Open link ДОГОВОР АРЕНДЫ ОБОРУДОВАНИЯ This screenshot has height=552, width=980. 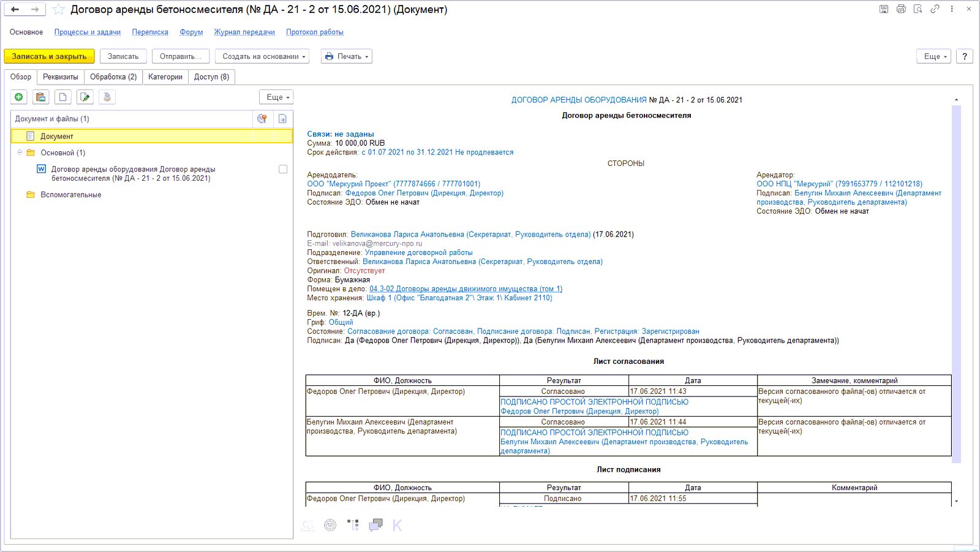579,100
